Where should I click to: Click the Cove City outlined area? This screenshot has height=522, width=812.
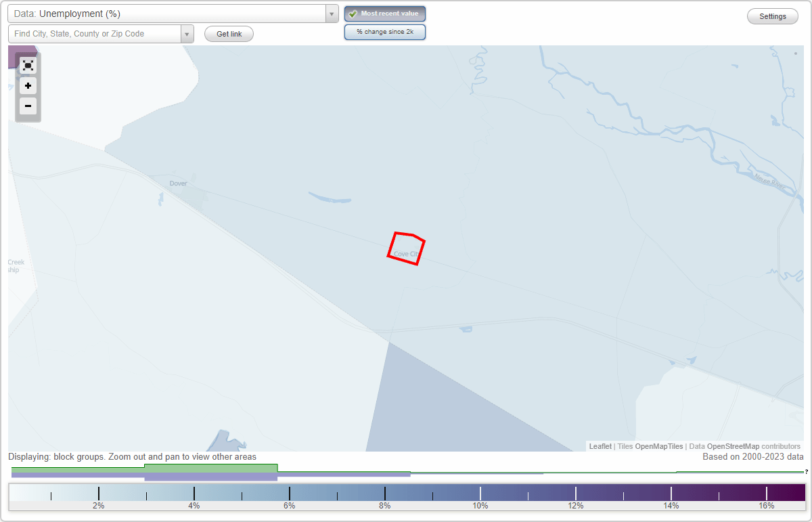click(406, 248)
